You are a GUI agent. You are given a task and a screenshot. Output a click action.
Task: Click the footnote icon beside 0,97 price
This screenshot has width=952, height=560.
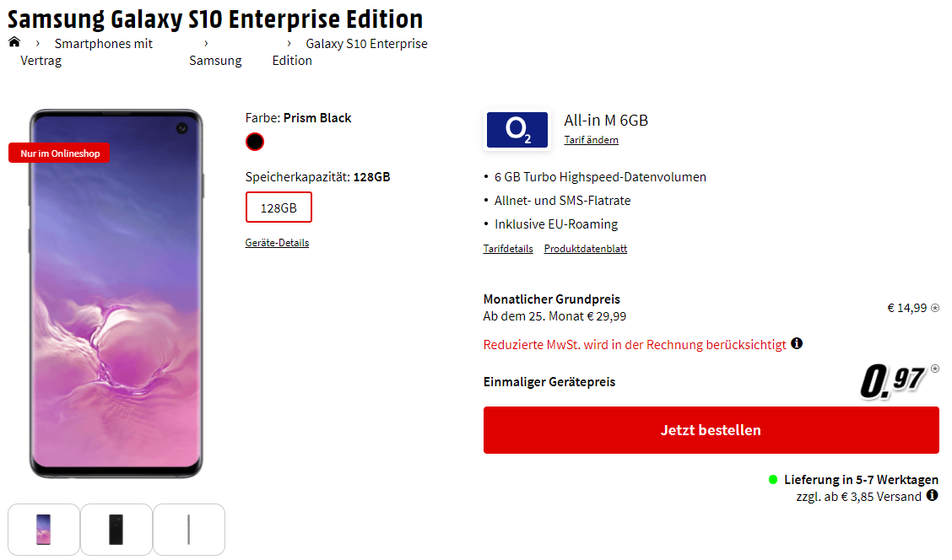pos(934,369)
